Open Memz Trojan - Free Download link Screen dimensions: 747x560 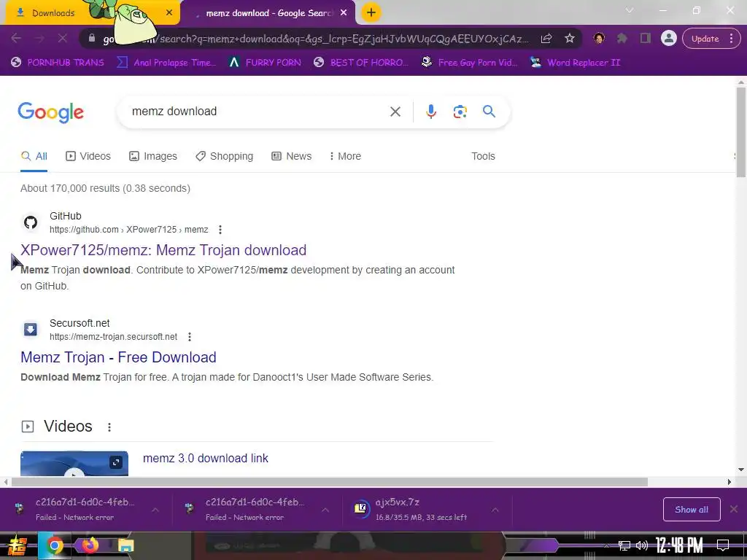(118, 357)
